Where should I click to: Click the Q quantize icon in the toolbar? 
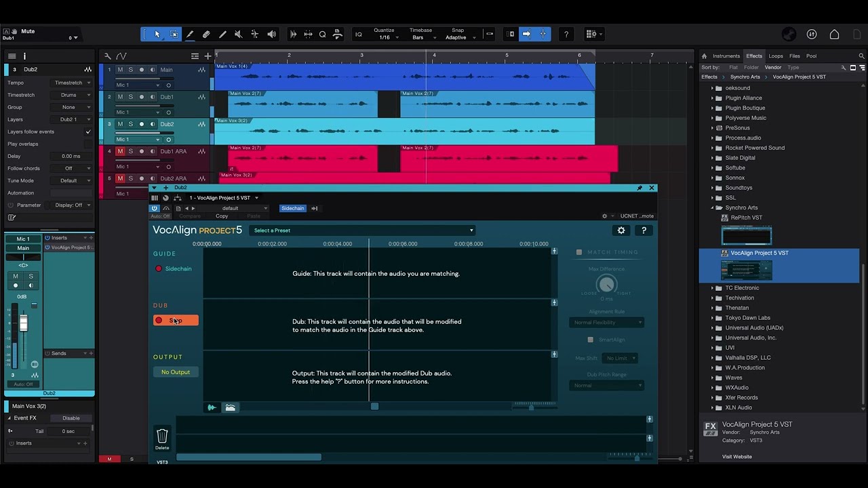pyautogui.click(x=322, y=34)
